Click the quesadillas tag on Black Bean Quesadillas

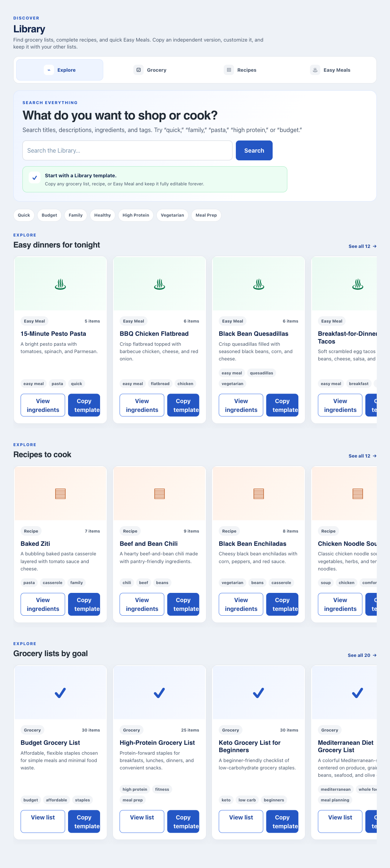(262, 373)
